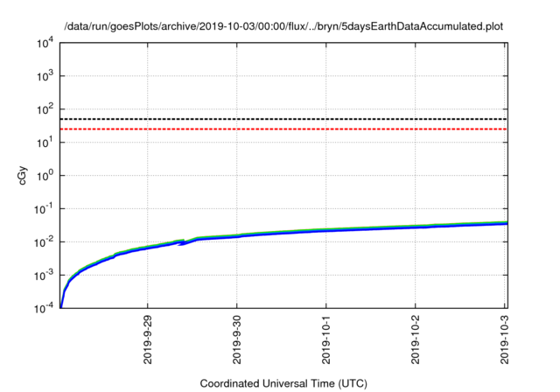Select the 10^1 y-axis label

pyautogui.click(x=45, y=143)
